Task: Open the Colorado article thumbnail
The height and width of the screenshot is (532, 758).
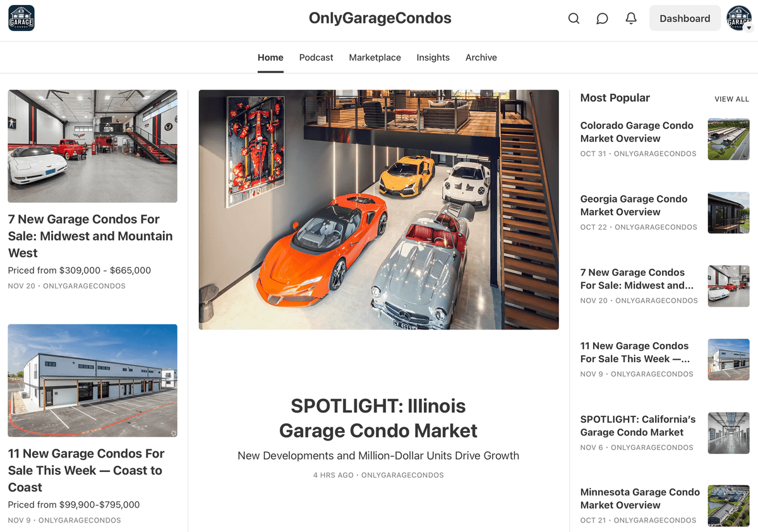Action: [x=728, y=139]
